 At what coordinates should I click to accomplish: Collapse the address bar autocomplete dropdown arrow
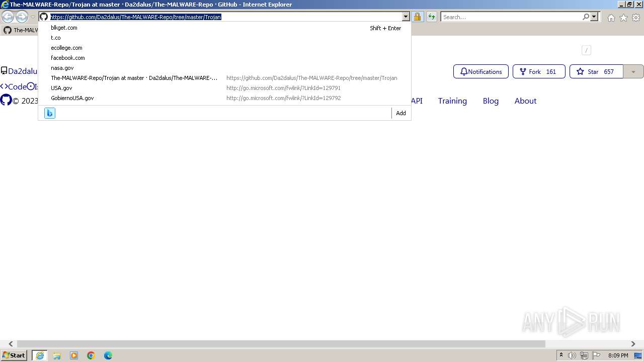click(x=406, y=17)
